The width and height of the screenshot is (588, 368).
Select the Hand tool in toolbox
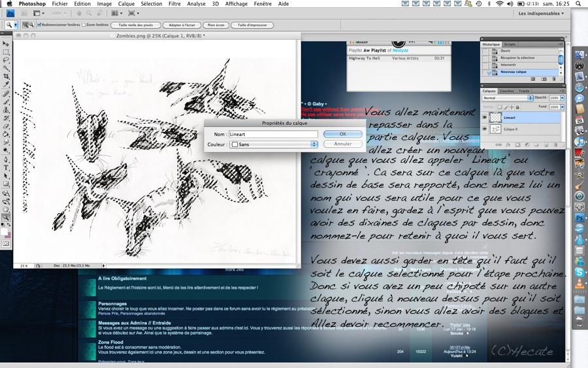6,209
